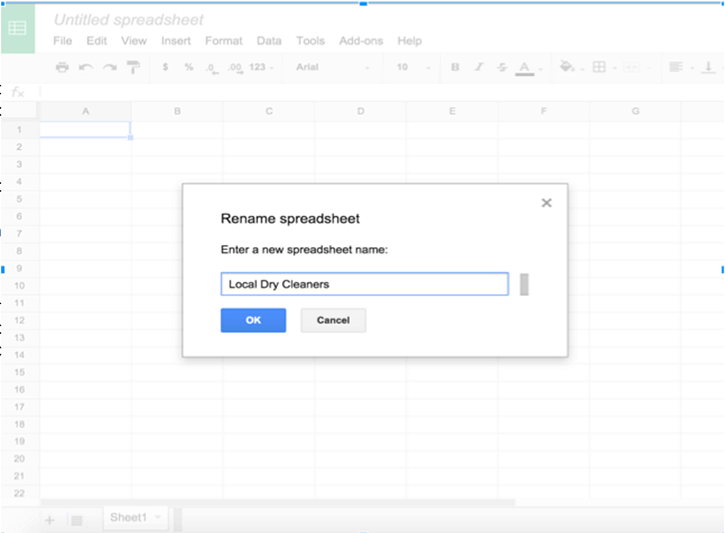Screen dimensions: 725x533
Task: Select row 15 header
Action: (x=19, y=372)
